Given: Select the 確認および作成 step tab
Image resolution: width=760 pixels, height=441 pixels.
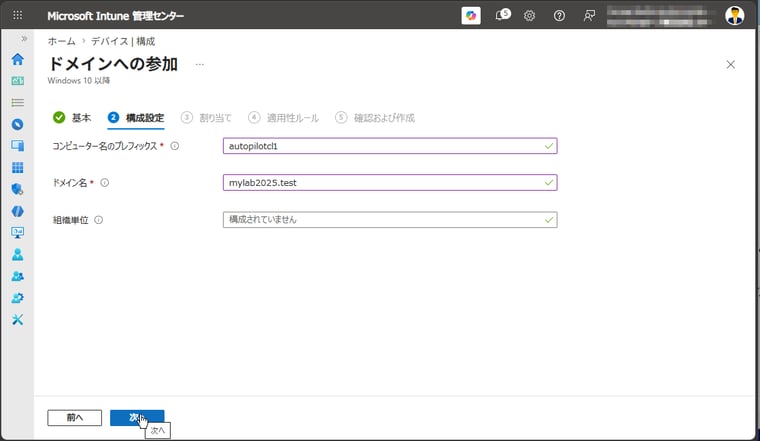Looking at the screenshot, I should coord(375,118).
